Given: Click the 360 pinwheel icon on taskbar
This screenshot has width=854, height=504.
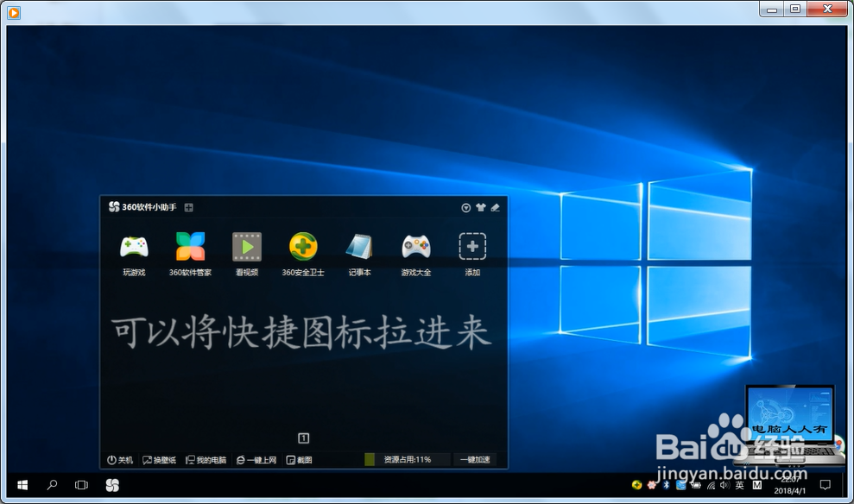Looking at the screenshot, I should click(112, 485).
